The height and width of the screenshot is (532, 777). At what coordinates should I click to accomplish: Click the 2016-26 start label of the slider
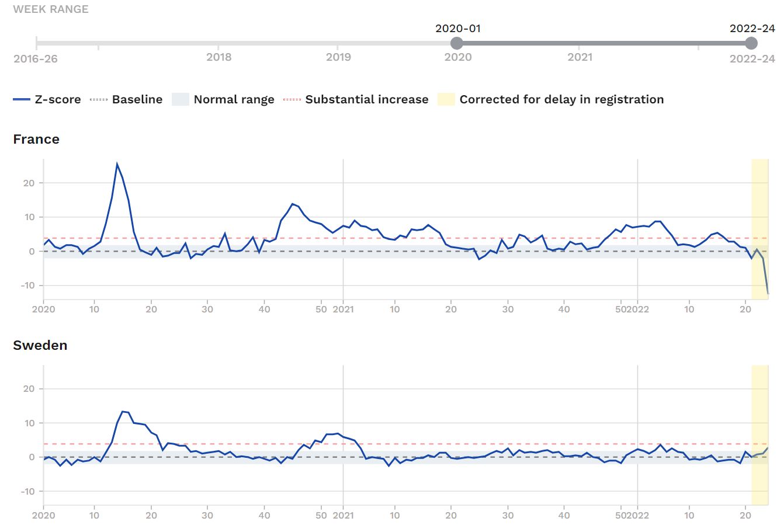click(x=36, y=58)
